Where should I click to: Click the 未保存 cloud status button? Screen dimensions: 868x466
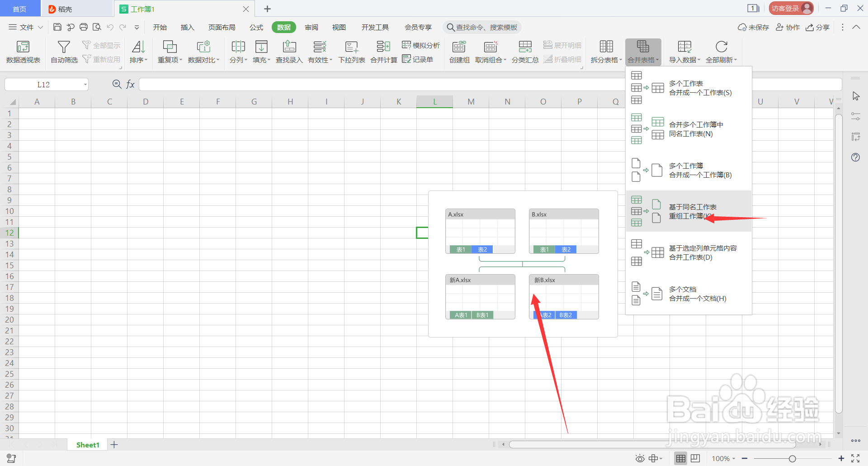(x=753, y=27)
